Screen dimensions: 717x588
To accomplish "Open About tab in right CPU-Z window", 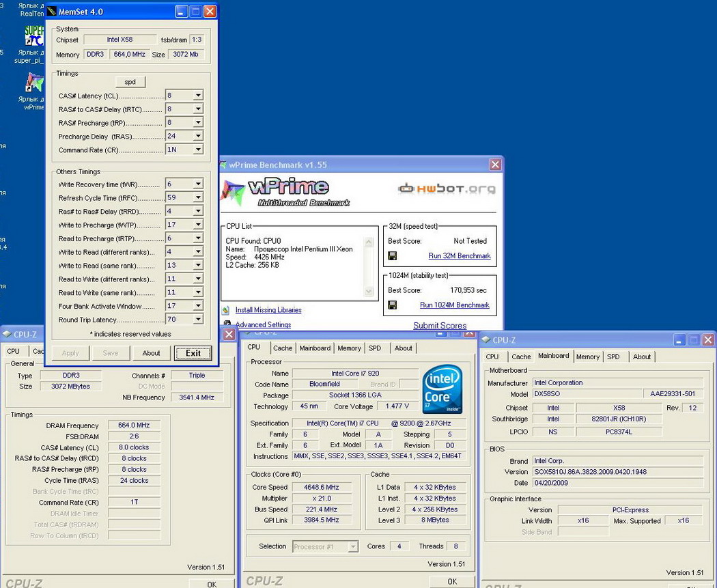I will click(642, 357).
